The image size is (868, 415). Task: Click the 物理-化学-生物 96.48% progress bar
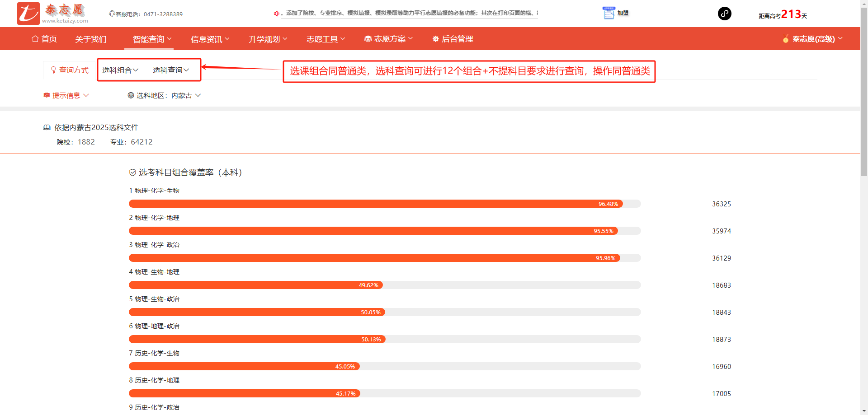[375, 204]
